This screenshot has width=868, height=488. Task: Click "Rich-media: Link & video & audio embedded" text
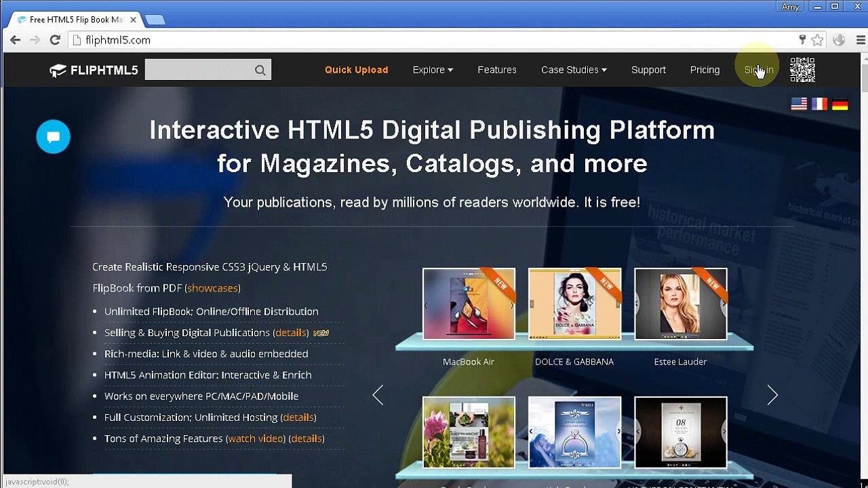206,354
